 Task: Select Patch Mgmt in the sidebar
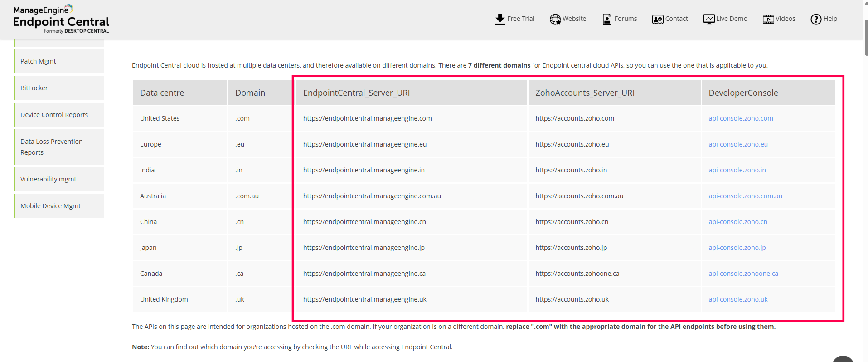pos(59,61)
